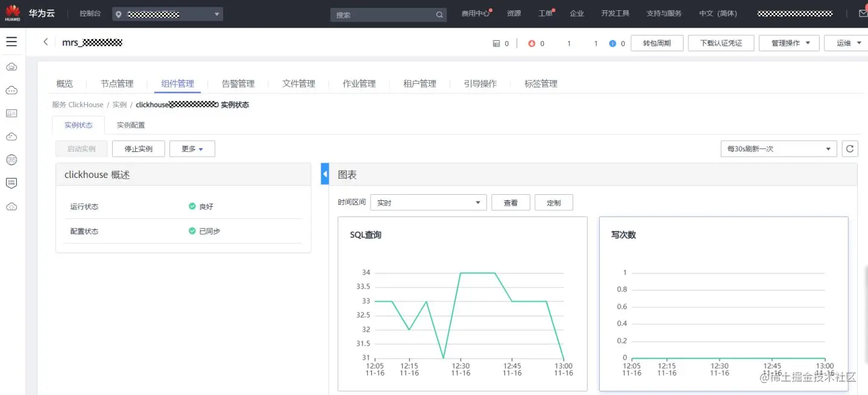This screenshot has height=395, width=868.
Task: Click the 定制 button
Action: click(x=554, y=203)
